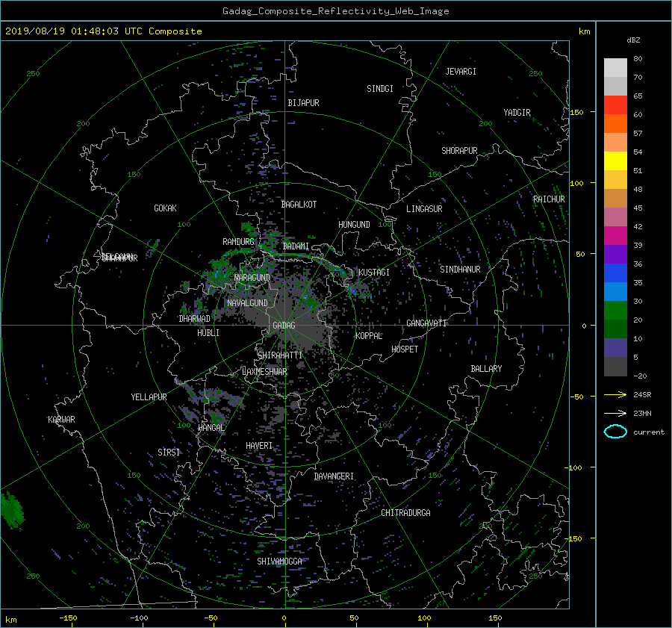Screen dimensions: 672x628
Task: Click the 'BIJAPUR' city label
Action: pyautogui.click(x=303, y=103)
